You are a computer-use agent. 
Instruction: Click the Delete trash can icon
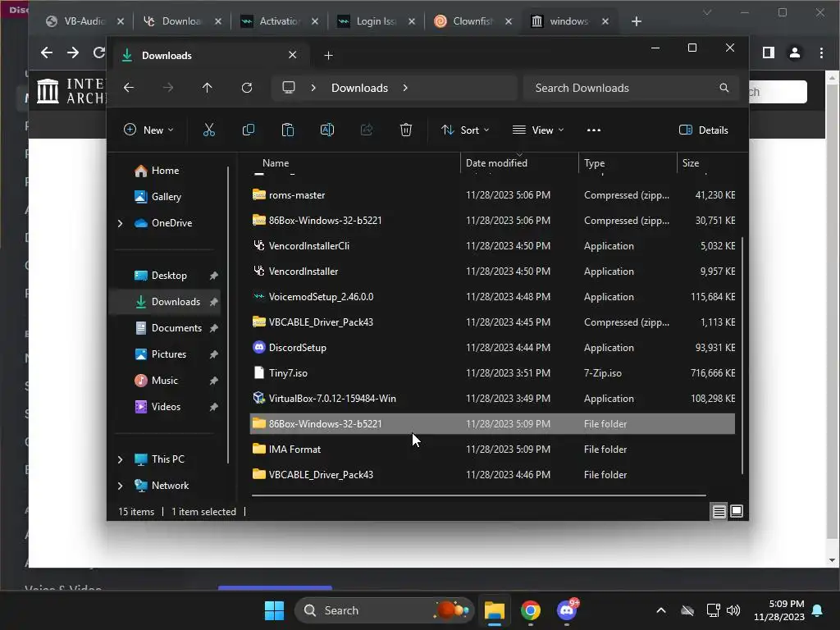click(406, 130)
